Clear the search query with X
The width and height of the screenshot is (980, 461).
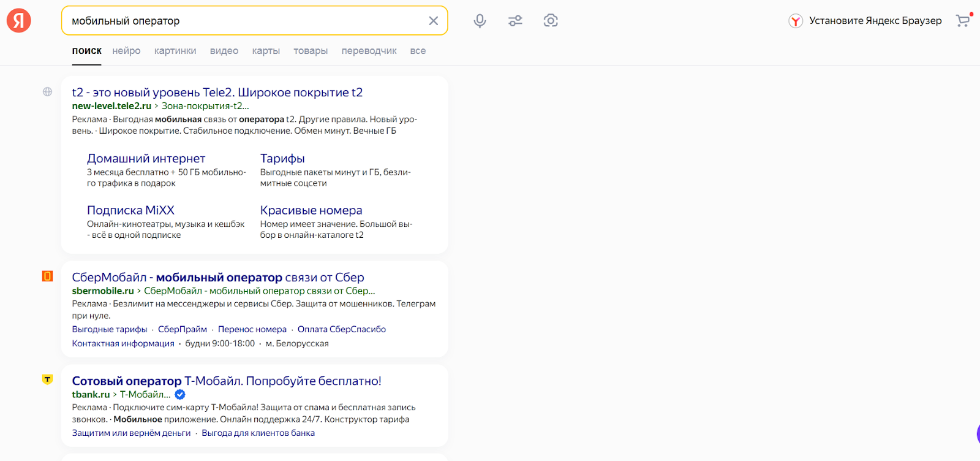coord(433,21)
